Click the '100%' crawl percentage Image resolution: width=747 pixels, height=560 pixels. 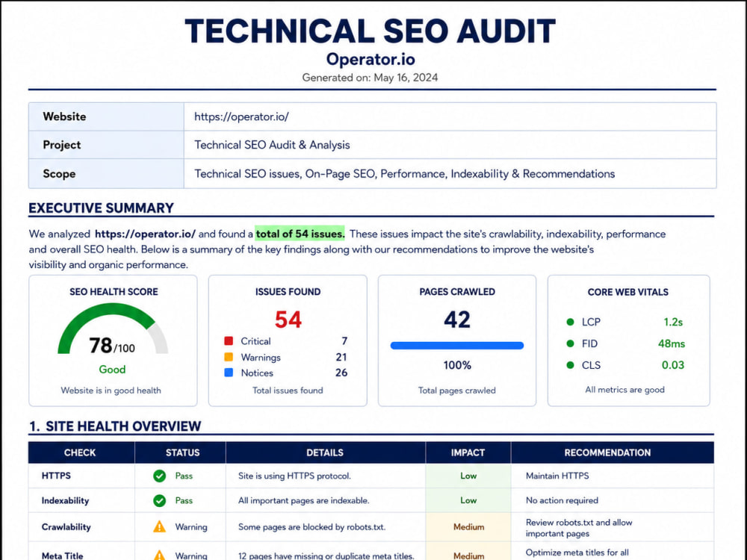coord(457,365)
